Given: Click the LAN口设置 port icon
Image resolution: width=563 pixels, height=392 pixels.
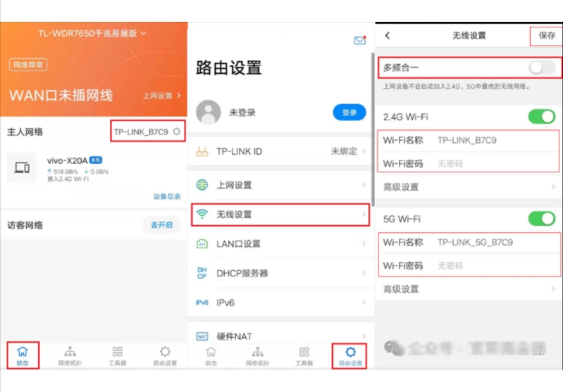Looking at the screenshot, I should 202,244.
